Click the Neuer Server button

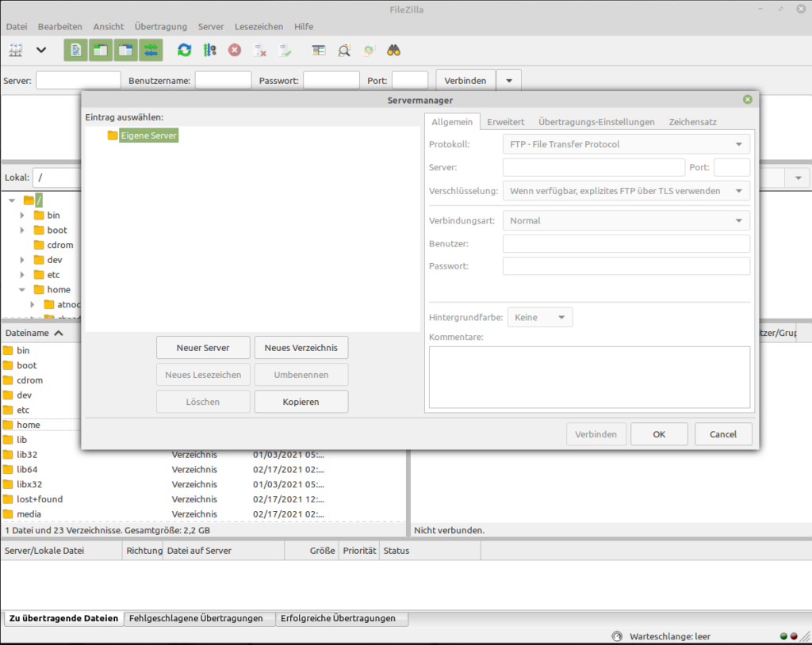pyautogui.click(x=203, y=347)
